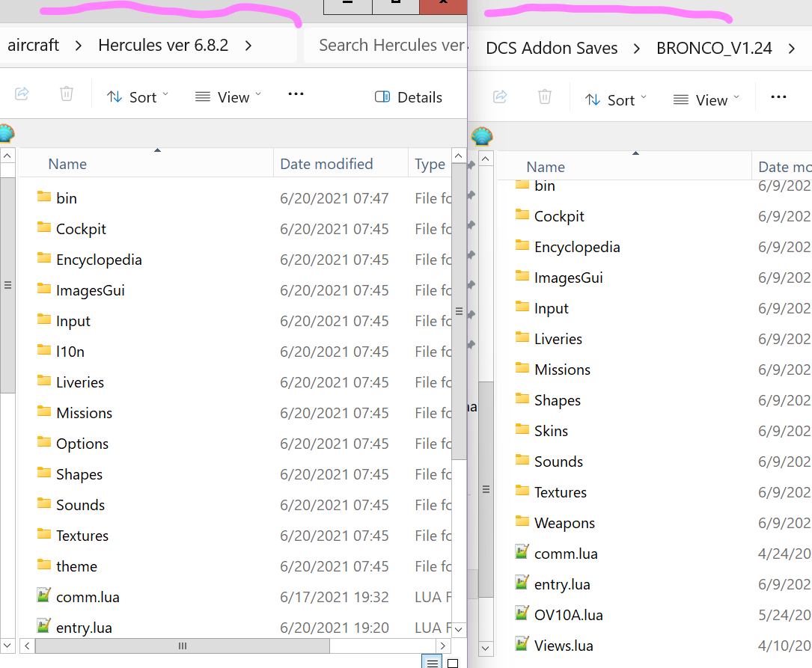Toggle Details pane in Hercules window
Screen dimensions: 812x668
point(408,96)
